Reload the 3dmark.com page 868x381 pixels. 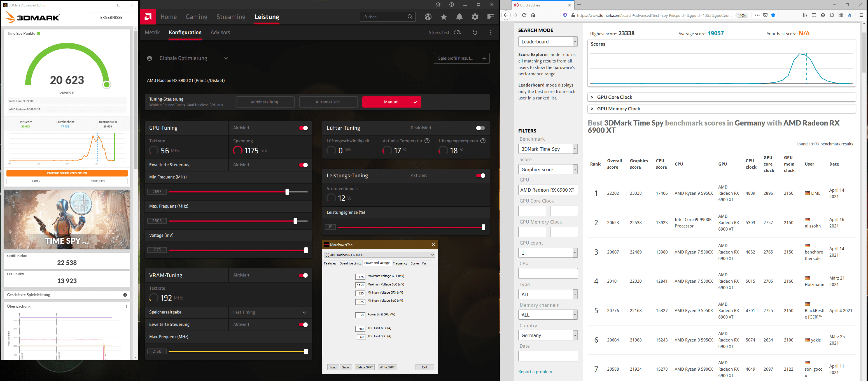(x=524, y=15)
